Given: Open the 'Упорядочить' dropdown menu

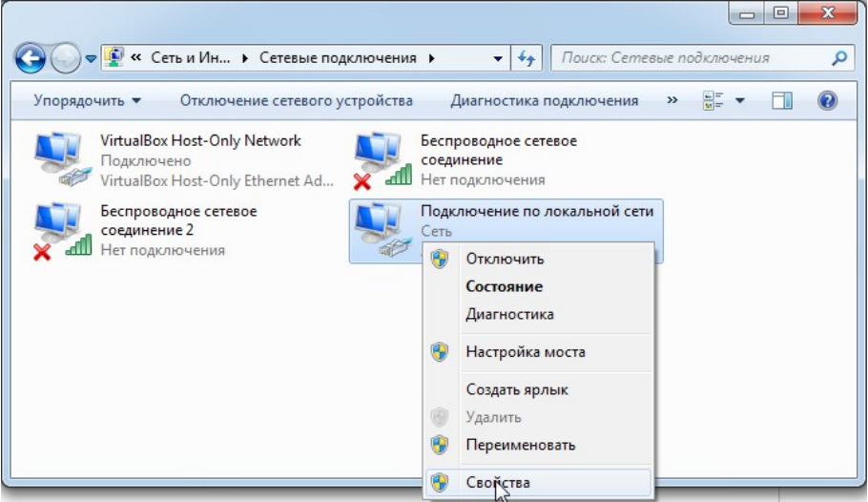Looking at the screenshot, I should (88, 101).
